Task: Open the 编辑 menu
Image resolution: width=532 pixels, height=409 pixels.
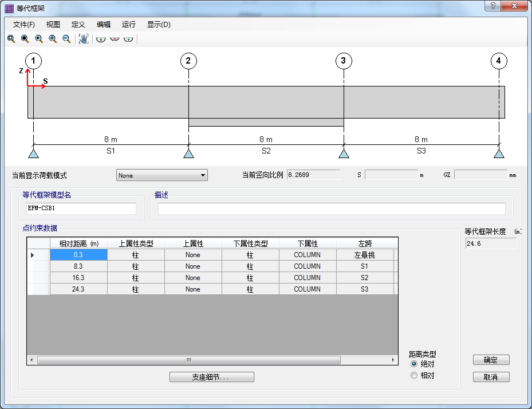Action: pyautogui.click(x=104, y=25)
